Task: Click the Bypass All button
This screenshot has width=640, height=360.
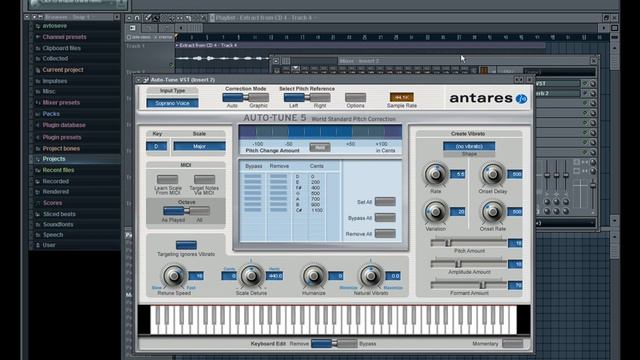Action: click(385, 218)
